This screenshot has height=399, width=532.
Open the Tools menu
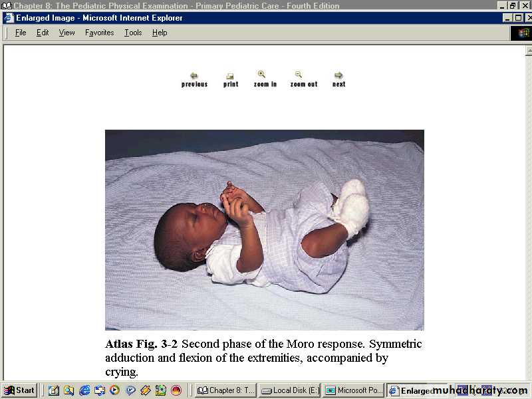133,33
